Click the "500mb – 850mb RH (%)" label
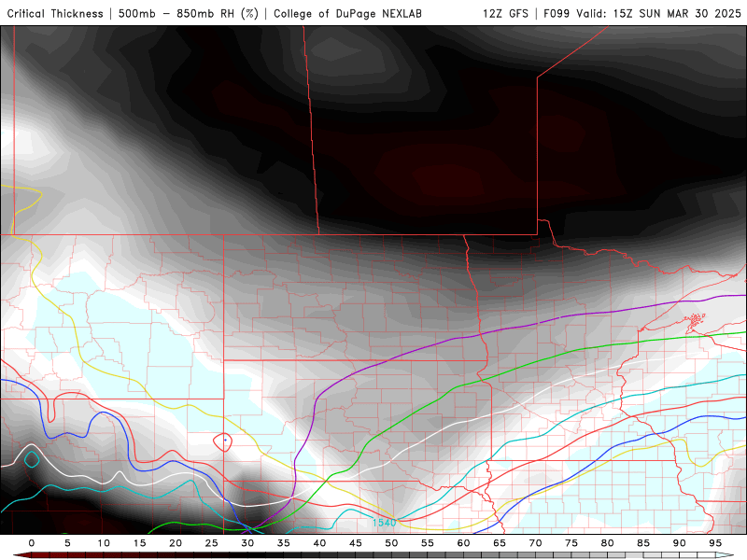 tap(189, 13)
